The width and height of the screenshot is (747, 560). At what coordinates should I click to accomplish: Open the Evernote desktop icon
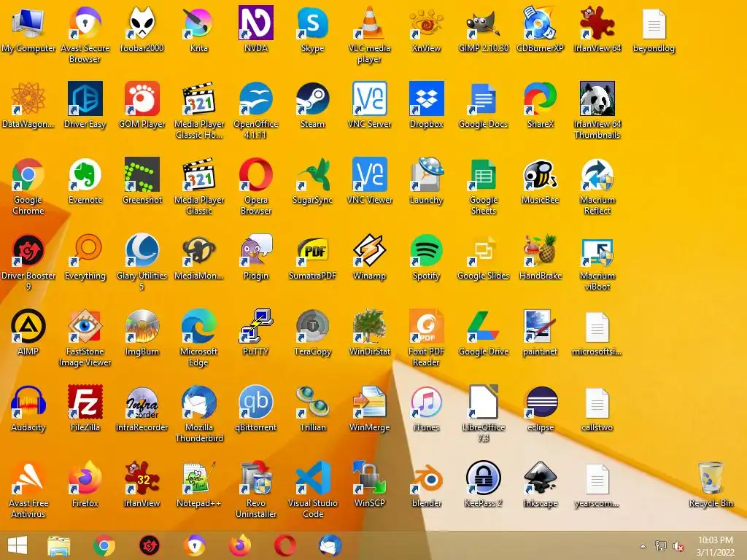coord(85,174)
